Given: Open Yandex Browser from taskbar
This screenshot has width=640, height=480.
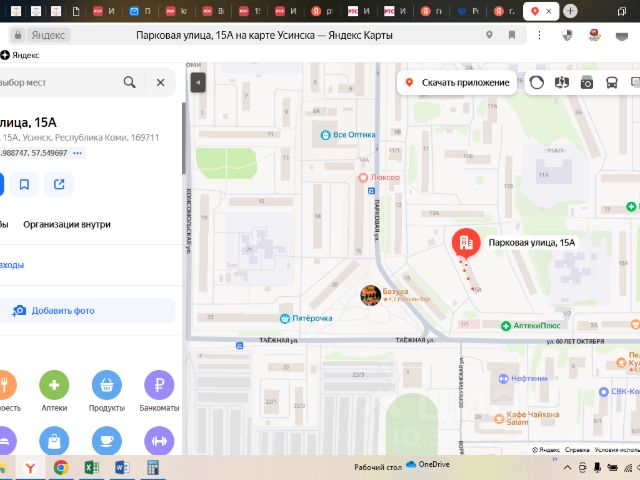Looking at the screenshot, I should point(30,468).
